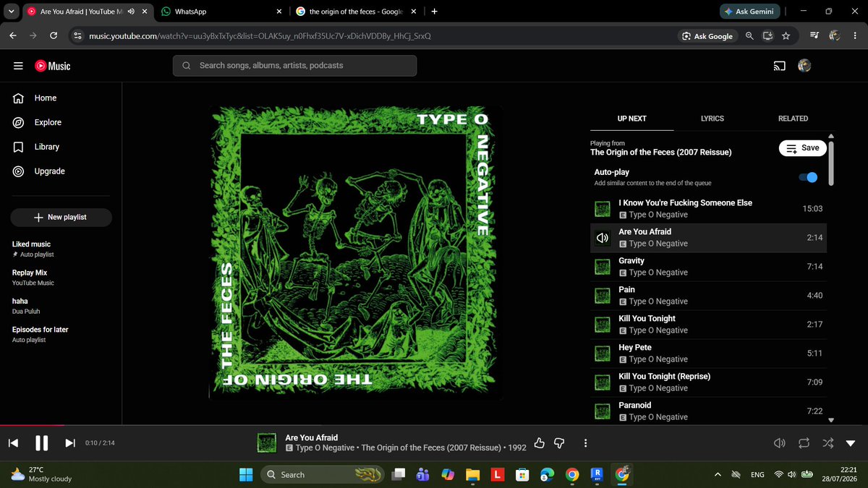The height and width of the screenshot is (488, 868).
Task: Select the Are You Afraid queue row
Action: (x=709, y=238)
